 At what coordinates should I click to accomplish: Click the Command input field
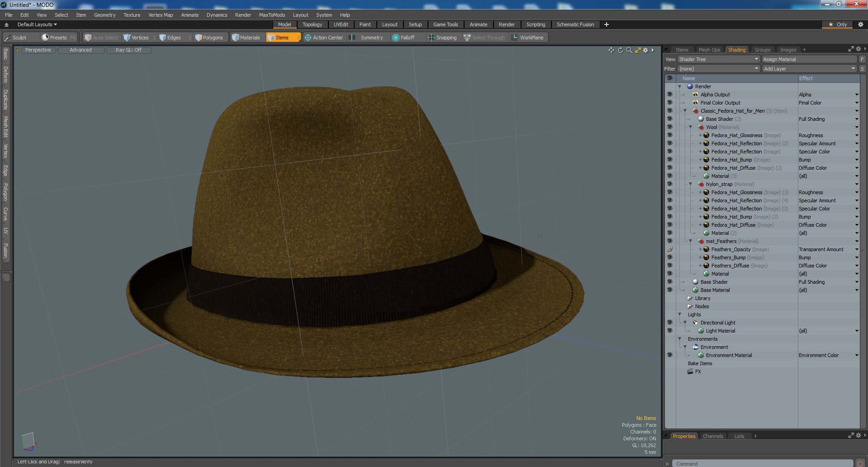763,463
